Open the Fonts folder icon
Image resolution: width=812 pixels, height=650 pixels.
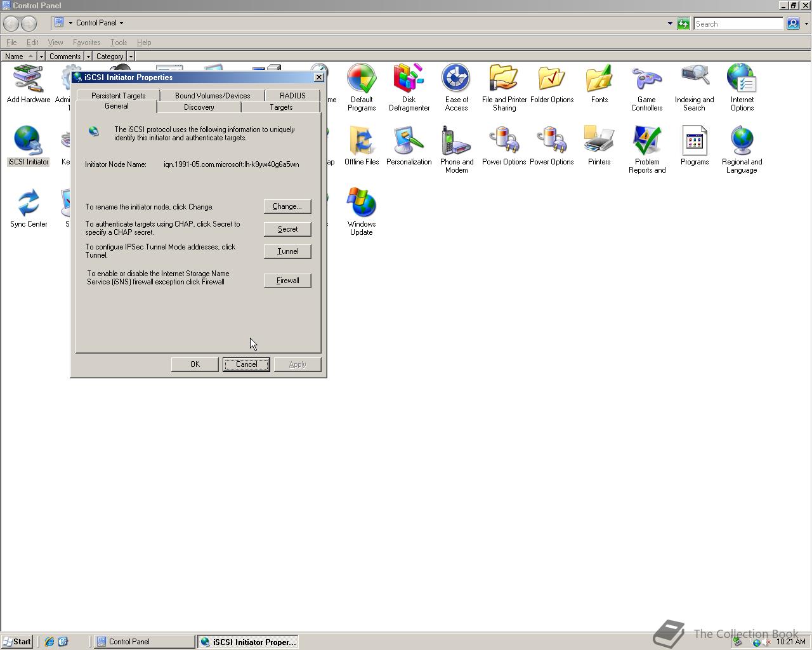point(599,84)
